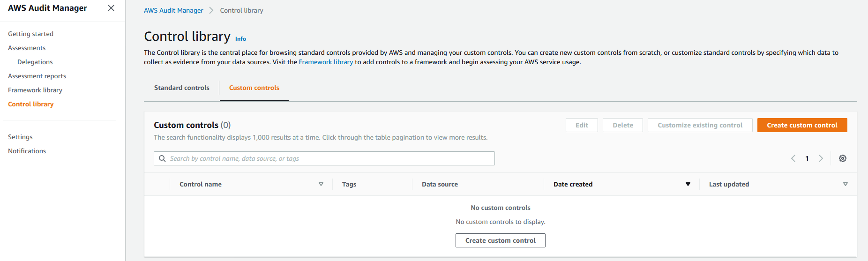Click the Data source column header
Image resolution: width=868 pixels, height=261 pixels.
[440, 184]
